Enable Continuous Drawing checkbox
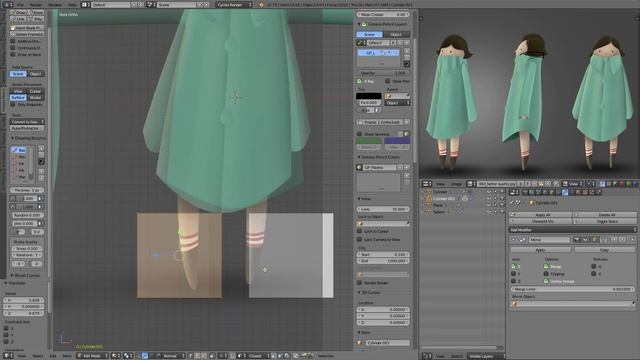The width and height of the screenshot is (640, 360). (13, 48)
